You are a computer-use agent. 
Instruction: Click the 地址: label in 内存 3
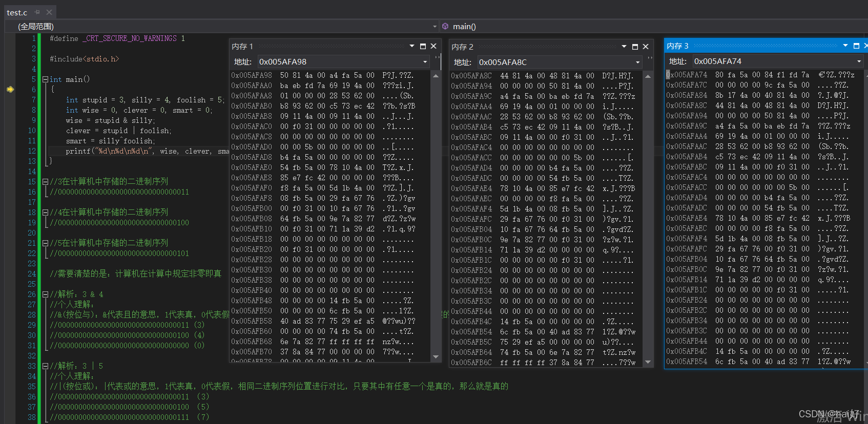(x=678, y=61)
